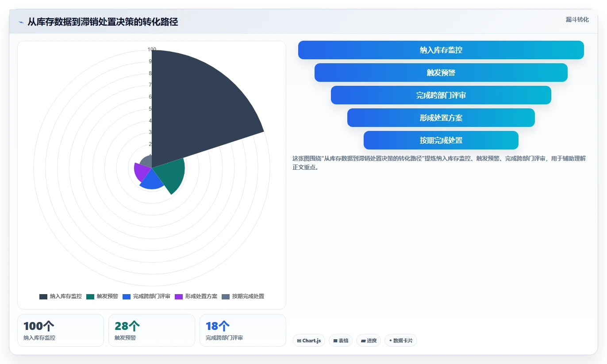Viewport: 607px width, 364px height.
Task: Click the 形成处置方案 legend label text
Action: point(201,296)
